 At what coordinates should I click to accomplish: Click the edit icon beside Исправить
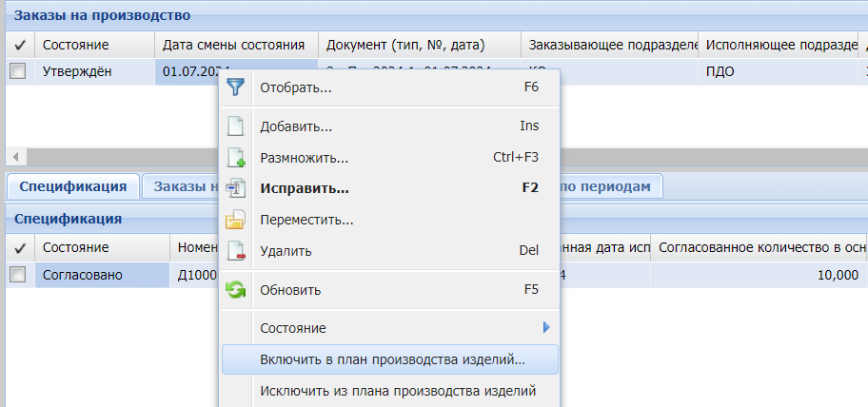click(x=235, y=188)
